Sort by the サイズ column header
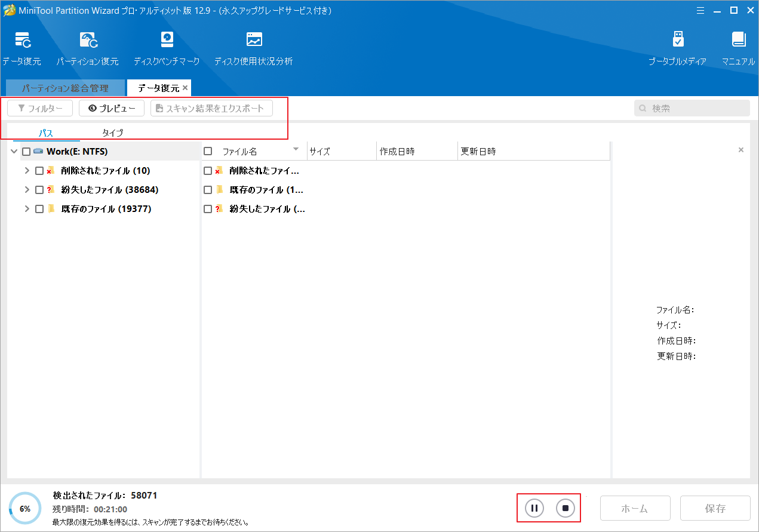The height and width of the screenshot is (532, 759). [342, 152]
